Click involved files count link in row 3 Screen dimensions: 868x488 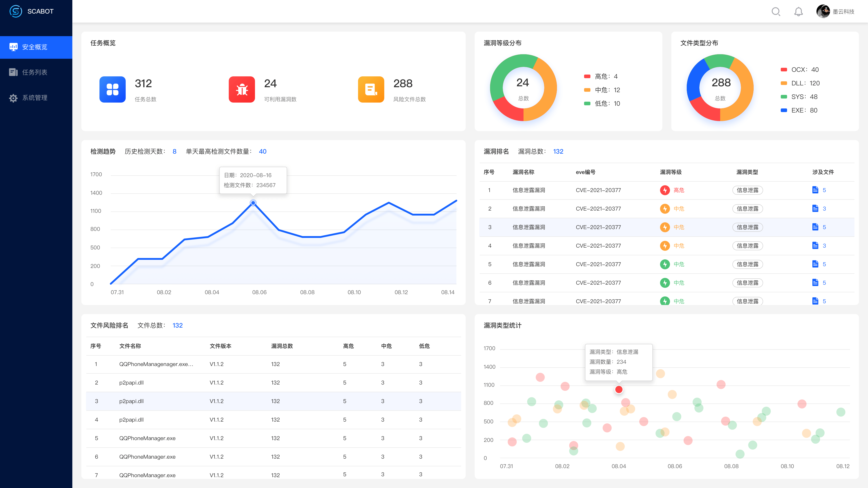click(824, 227)
